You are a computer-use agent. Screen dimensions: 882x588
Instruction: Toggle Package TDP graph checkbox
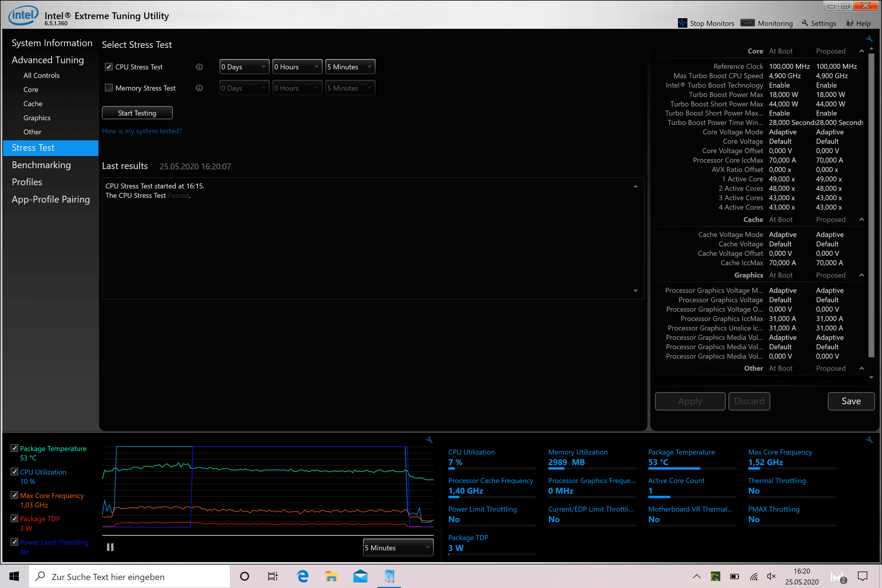point(15,518)
